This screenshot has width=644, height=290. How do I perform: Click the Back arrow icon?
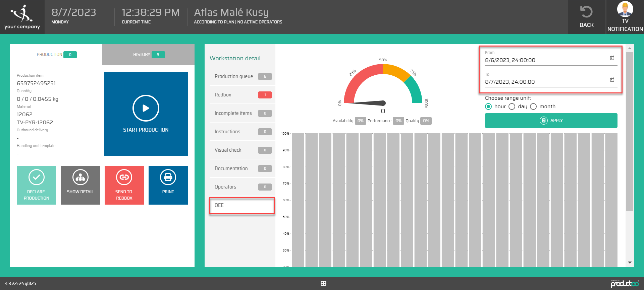pos(586,12)
